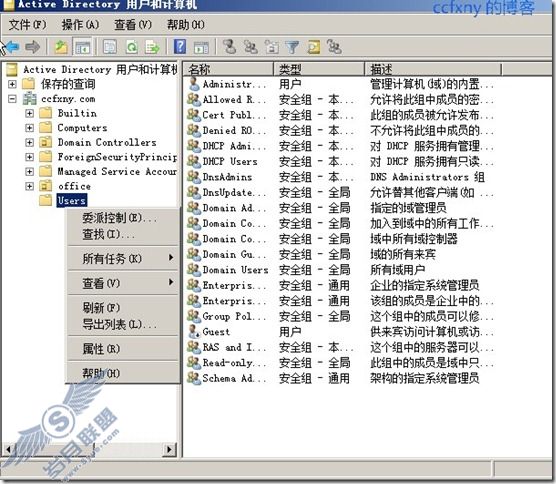Choose 导出列表(L) from context menu
The height and width of the screenshot is (484, 556).
coord(123,324)
